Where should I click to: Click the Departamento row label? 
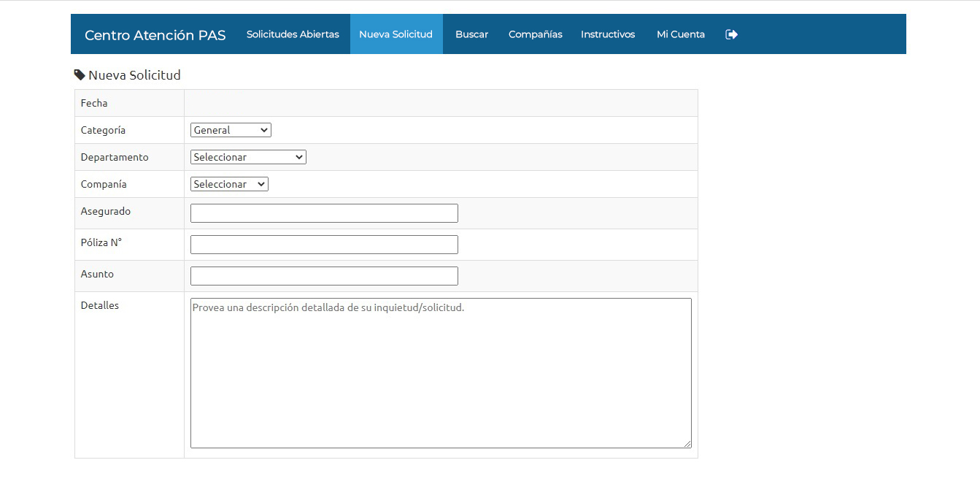pos(115,157)
